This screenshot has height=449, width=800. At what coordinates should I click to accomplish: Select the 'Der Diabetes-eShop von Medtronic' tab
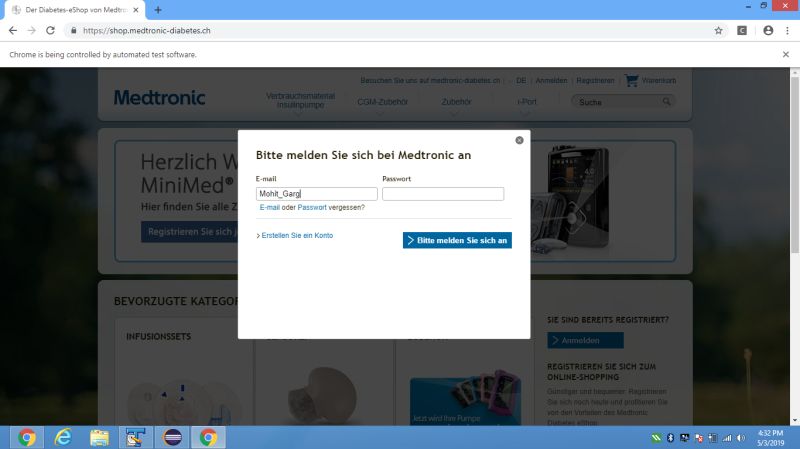[75, 10]
